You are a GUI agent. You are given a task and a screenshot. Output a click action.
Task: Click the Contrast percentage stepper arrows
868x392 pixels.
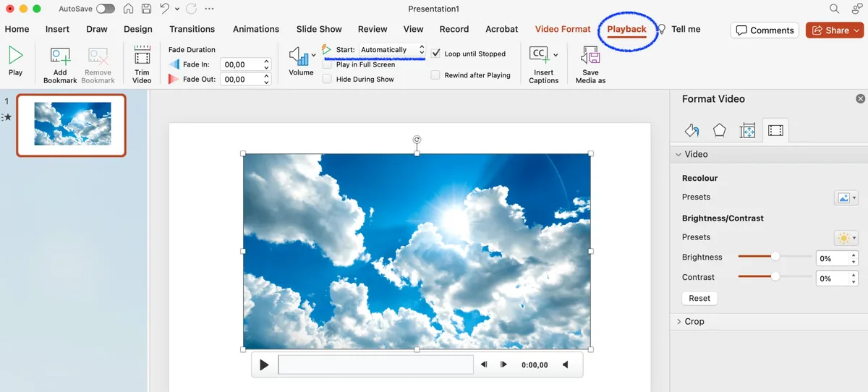click(854, 278)
